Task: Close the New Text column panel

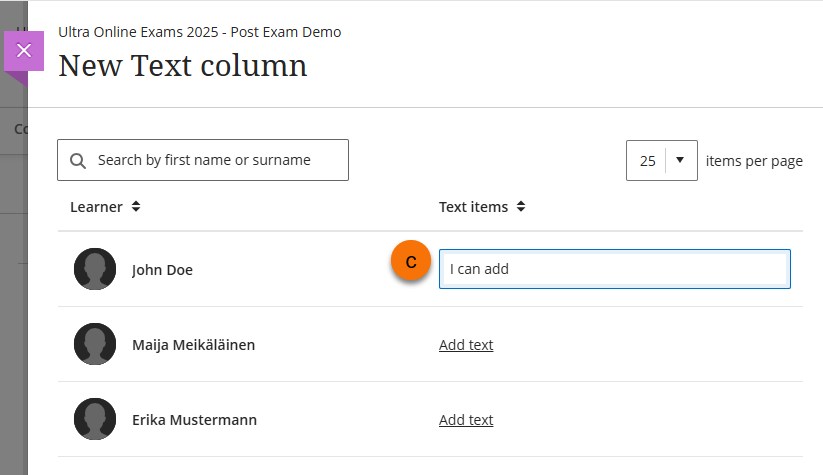Action: 24,51
